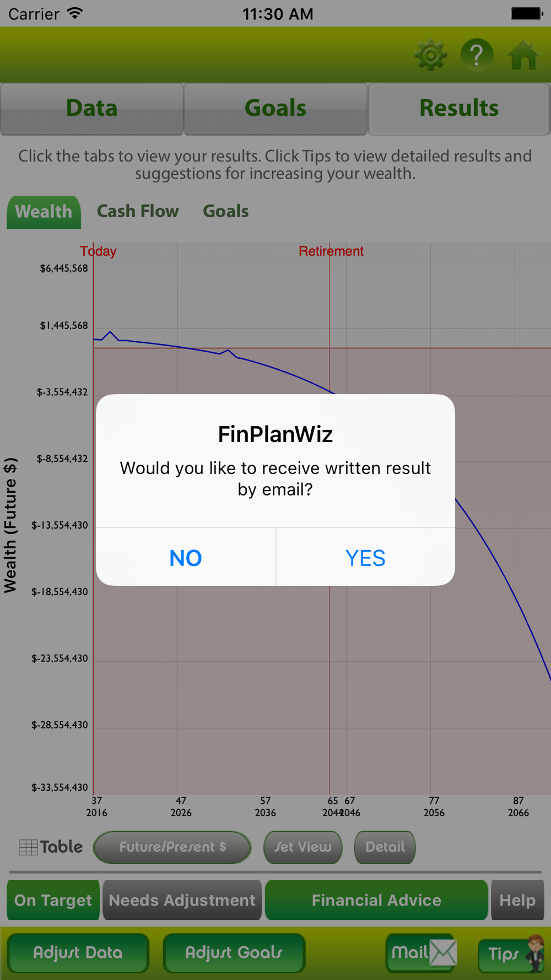Tap the Adjust Goals button

coord(234,953)
